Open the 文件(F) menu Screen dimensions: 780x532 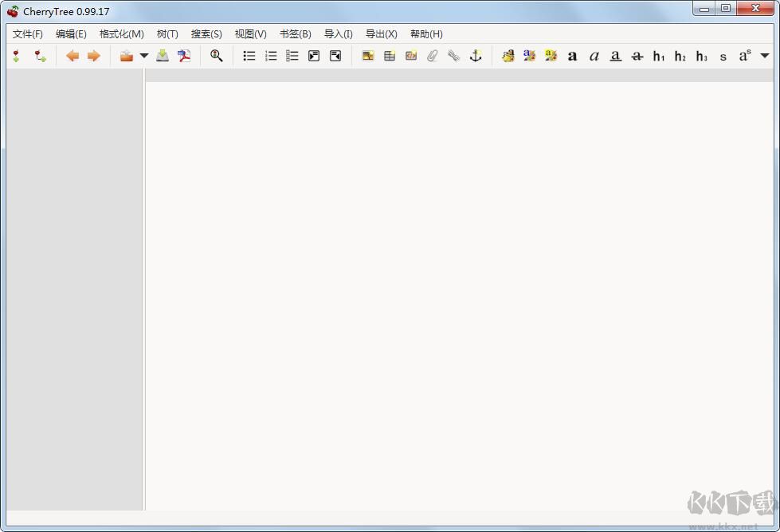click(x=28, y=34)
